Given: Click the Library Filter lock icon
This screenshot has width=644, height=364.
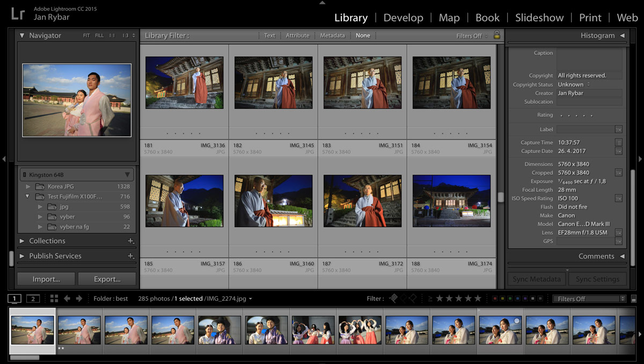Looking at the screenshot, I should [x=496, y=35].
